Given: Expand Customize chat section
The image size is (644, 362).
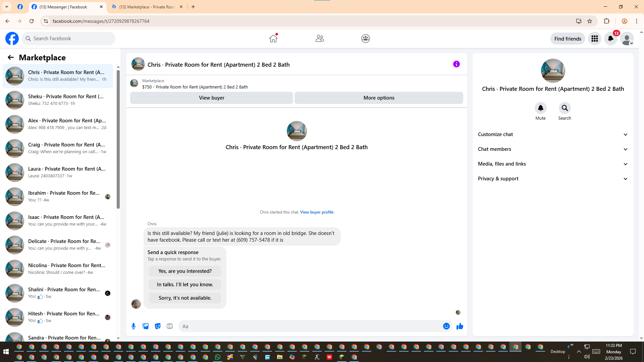Looking at the screenshot, I should (x=552, y=134).
